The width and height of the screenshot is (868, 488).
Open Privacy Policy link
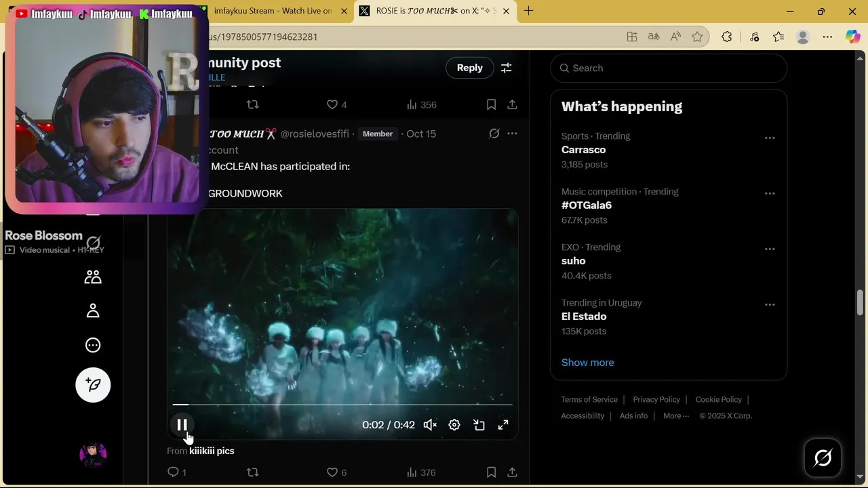click(656, 399)
